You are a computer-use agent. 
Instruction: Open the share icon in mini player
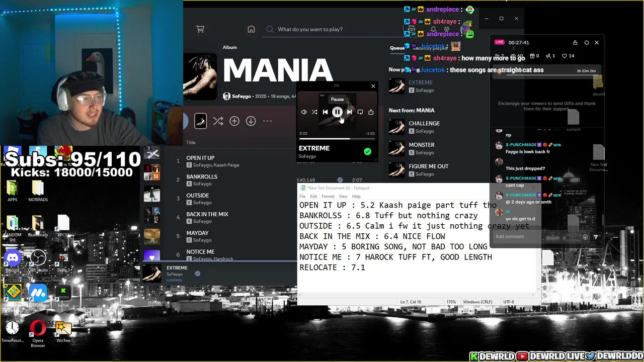coord(371,112)
